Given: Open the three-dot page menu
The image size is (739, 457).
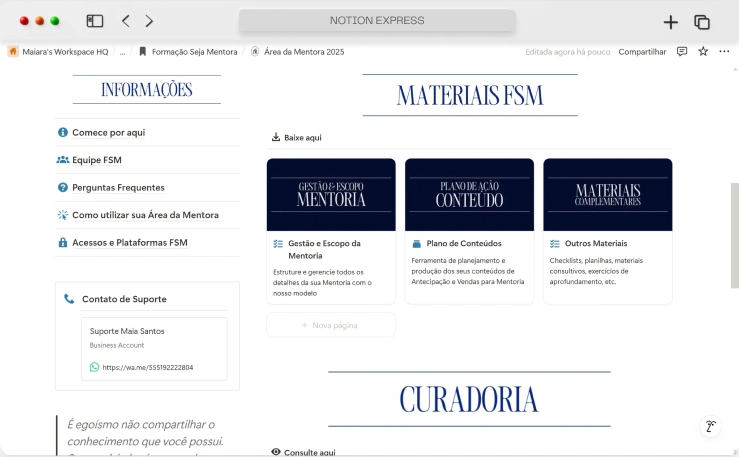Looking at the screenshot, I should click(724, 51).
